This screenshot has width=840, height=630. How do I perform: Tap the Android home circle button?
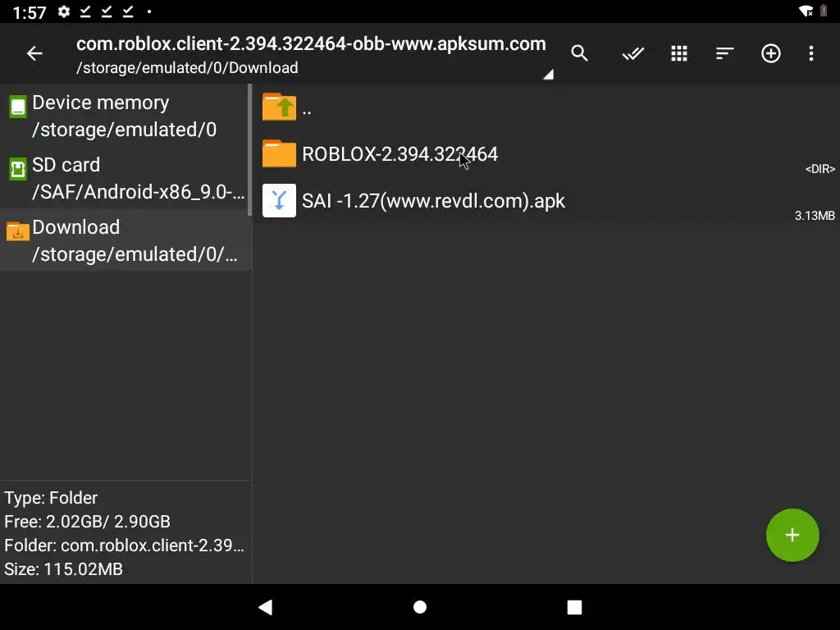pos(420,607)
